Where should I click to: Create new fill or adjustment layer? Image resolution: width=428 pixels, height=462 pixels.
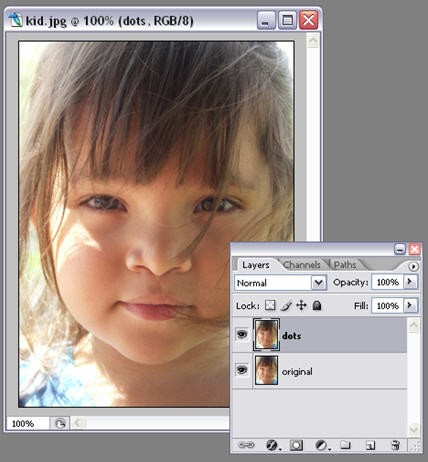pos(322,445)
